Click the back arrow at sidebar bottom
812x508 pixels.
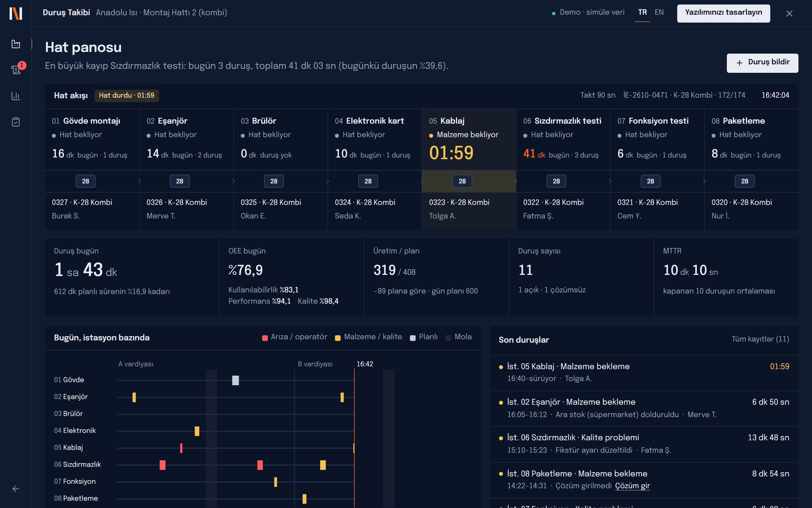[16, 489]
